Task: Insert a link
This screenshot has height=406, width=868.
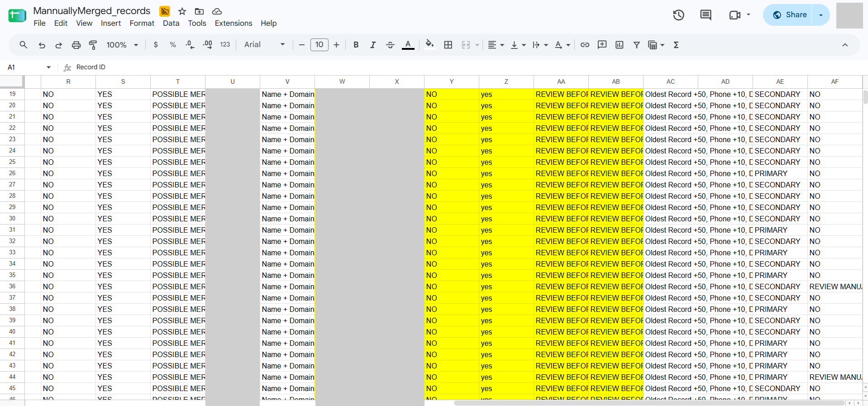Action: point(585,45)
